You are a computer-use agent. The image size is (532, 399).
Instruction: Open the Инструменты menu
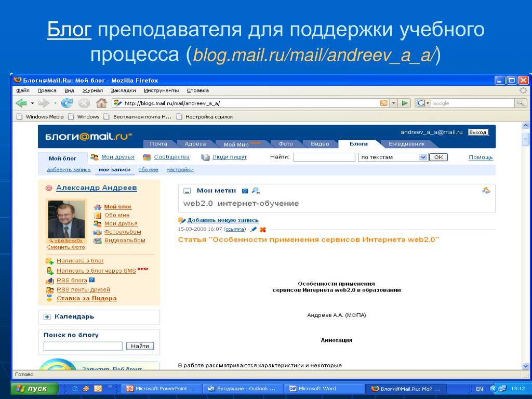click(x=161, y=90)
